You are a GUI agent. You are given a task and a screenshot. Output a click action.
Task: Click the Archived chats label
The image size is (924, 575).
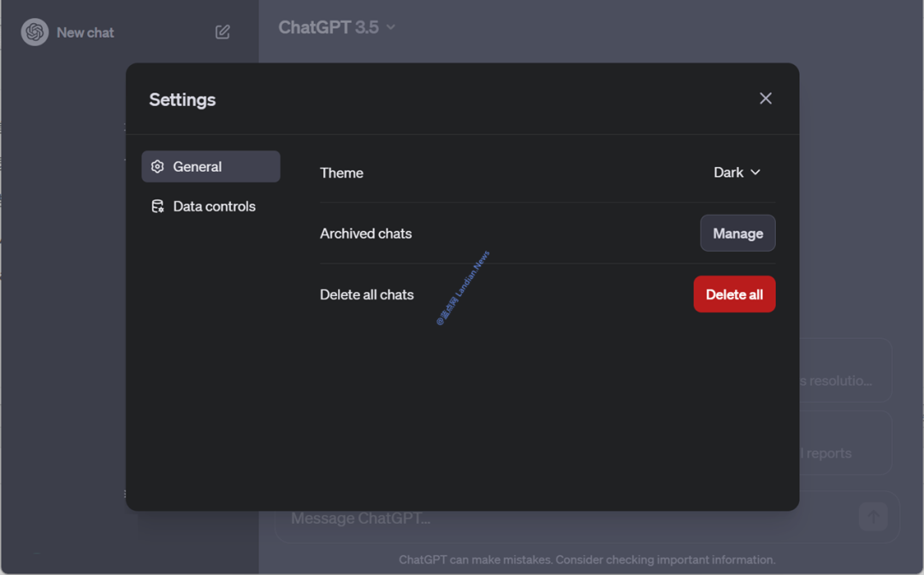pyautogui.click(x=365, y=234)
